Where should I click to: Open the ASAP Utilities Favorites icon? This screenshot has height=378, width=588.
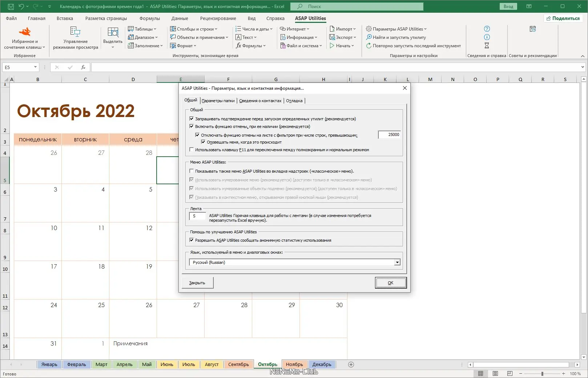25,32
